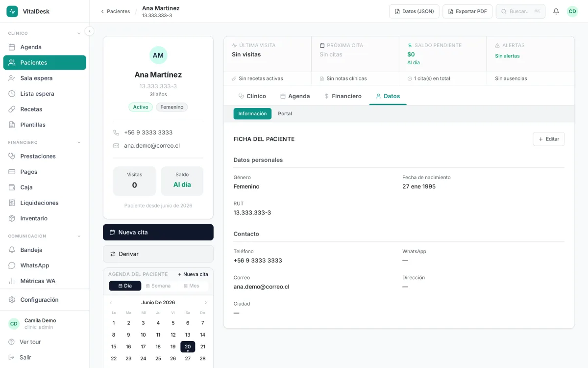The width and height of the screenshot is (588, 368).
Task: Open the Financiero tab
Action: (343, 96)
